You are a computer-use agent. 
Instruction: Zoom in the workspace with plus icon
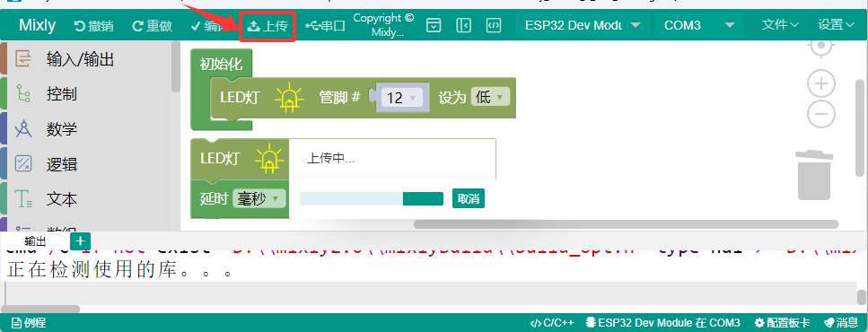(821, 84)
